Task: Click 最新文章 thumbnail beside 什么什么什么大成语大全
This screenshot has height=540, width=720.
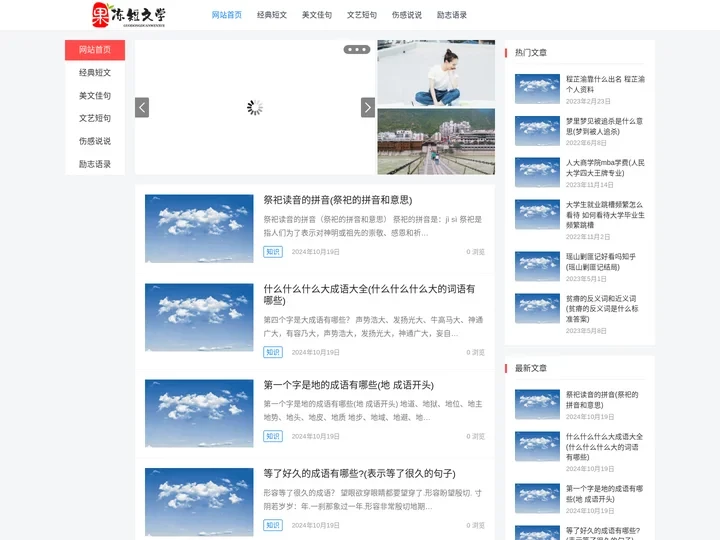Action: (537, 446)
